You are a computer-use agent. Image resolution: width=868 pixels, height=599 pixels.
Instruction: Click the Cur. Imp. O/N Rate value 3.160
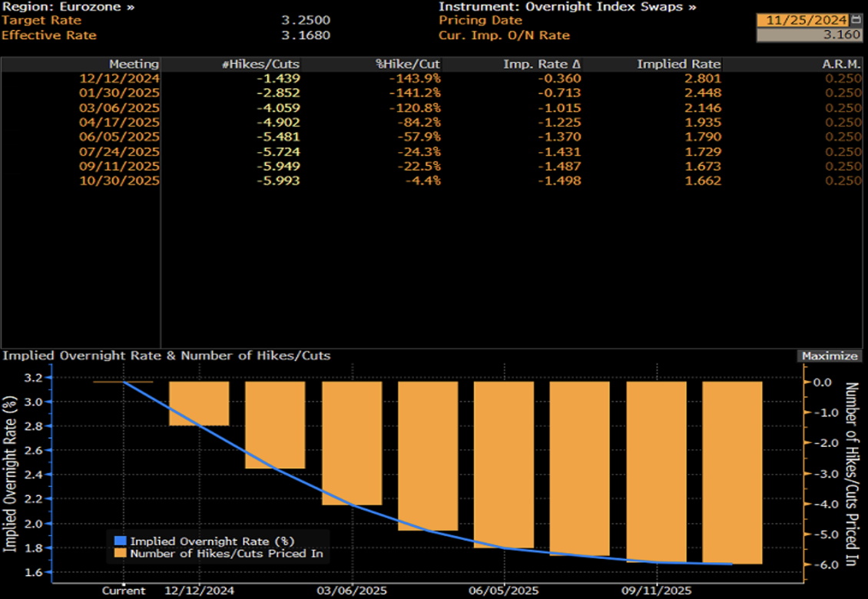[x=810, y=35]
